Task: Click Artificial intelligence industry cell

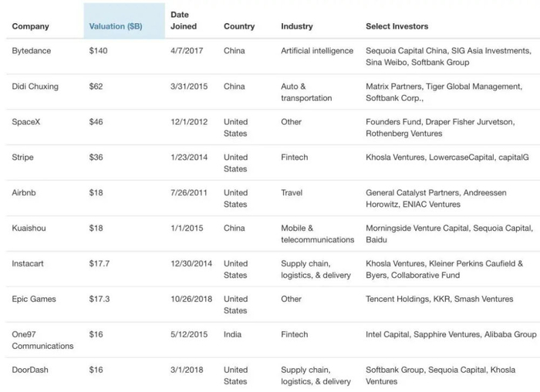Action: [318, 50]
